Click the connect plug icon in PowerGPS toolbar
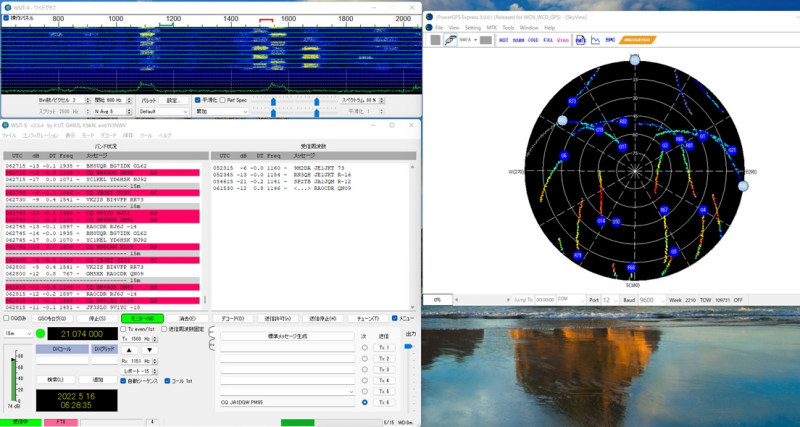 [450, 40]
